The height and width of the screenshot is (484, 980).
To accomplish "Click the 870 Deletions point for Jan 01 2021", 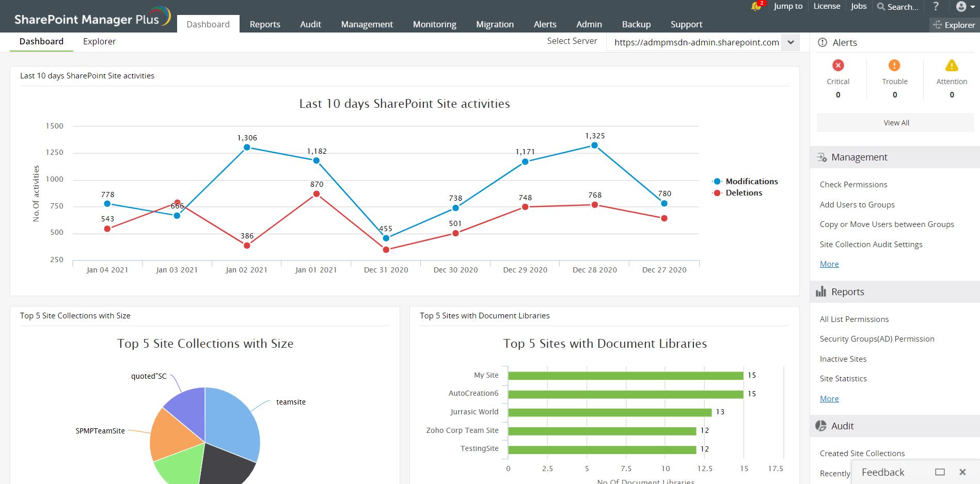I will click(317, 194).
